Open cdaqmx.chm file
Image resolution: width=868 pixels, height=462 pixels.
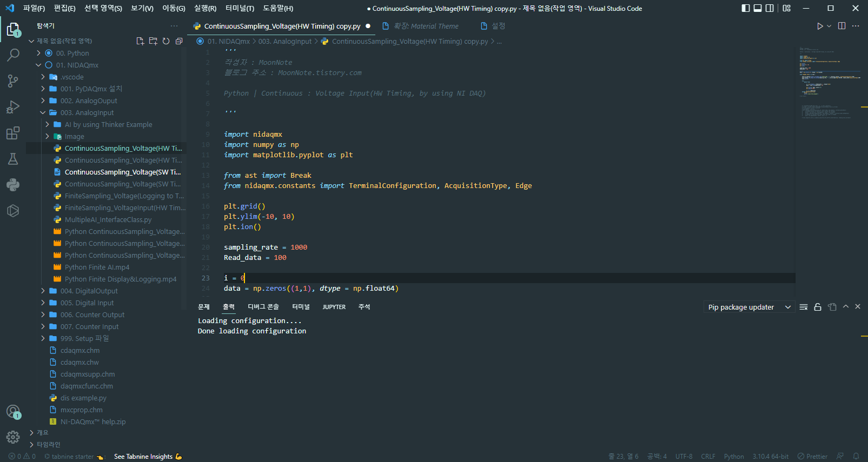pos(80,350)
